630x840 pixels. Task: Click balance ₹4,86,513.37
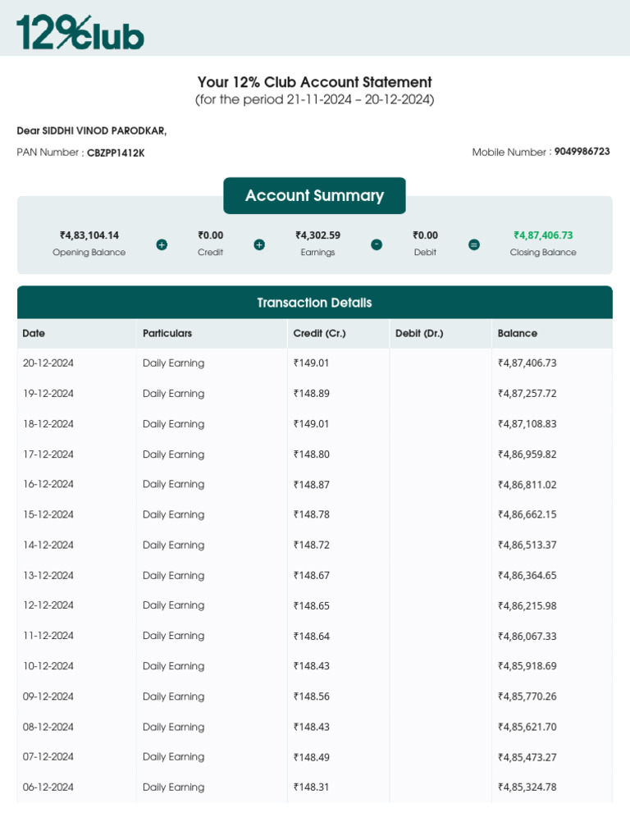point(527,545)
